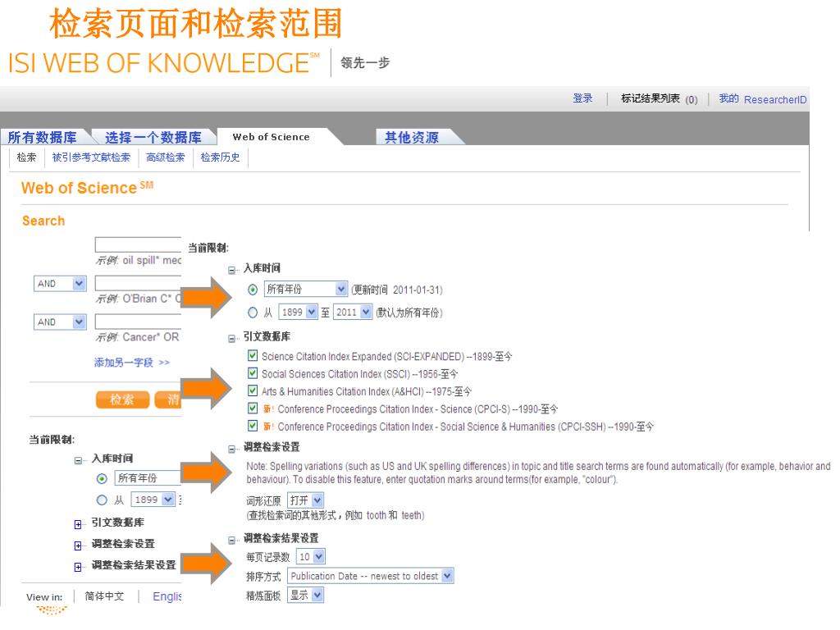Open the 其他资源 tab
This screenshot has height=630, width=840.
coord(412,137)
